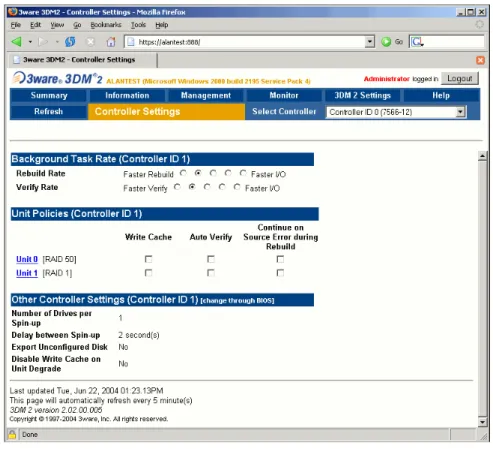Enable Continue on Source Error for Unit 0
The width and height of the screenshot is (493, 449).
tap(280, 259)
